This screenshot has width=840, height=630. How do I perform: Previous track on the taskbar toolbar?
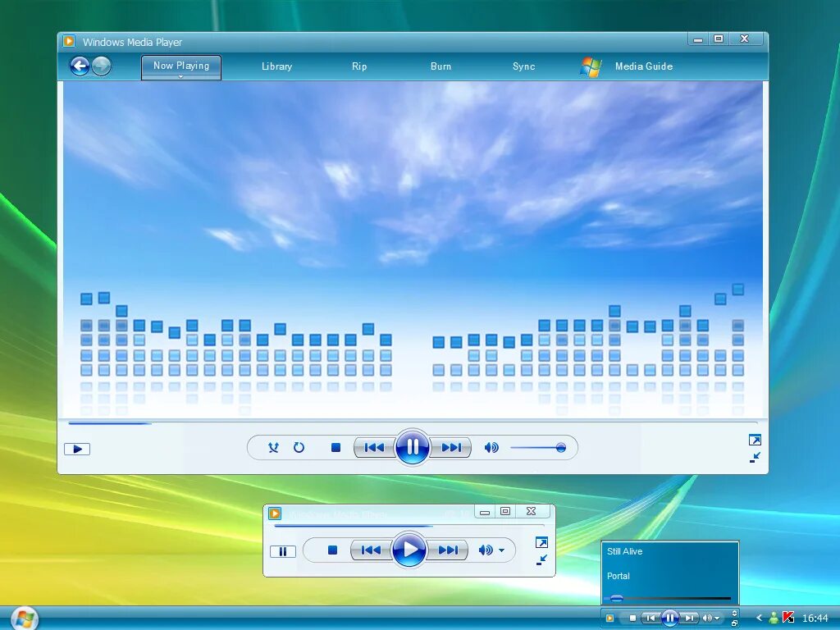click(x=651, y=618)
